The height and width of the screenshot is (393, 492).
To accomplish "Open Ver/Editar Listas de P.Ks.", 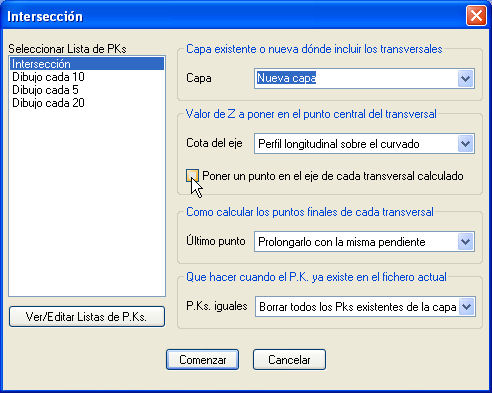I will tap(87, 316).
